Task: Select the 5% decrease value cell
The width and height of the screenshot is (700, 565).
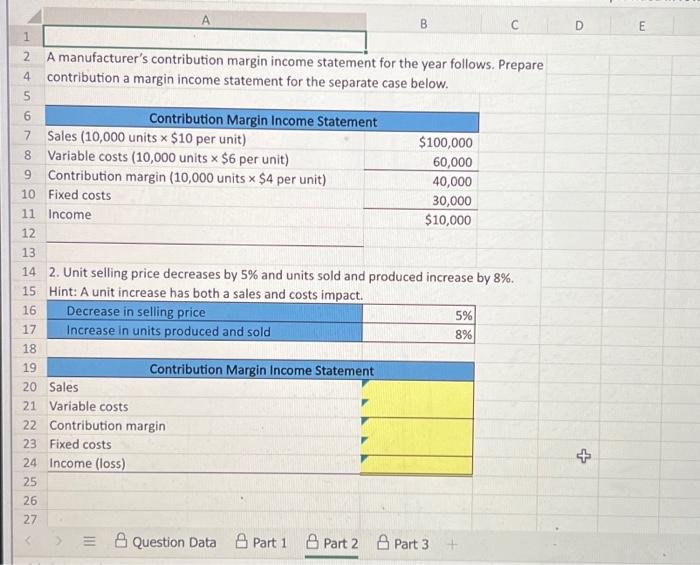Action: tap(419, 315)
